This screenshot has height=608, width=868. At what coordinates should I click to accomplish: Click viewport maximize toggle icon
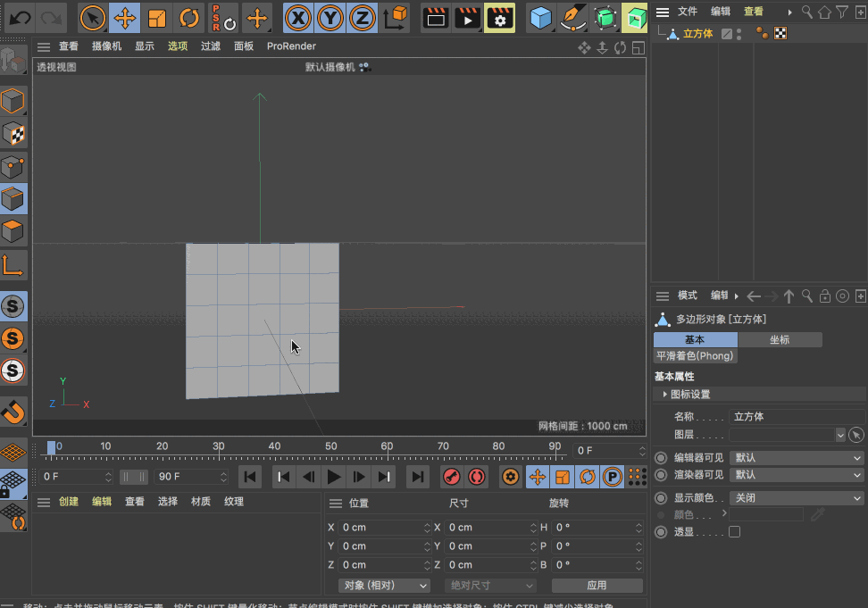(638, 48)
